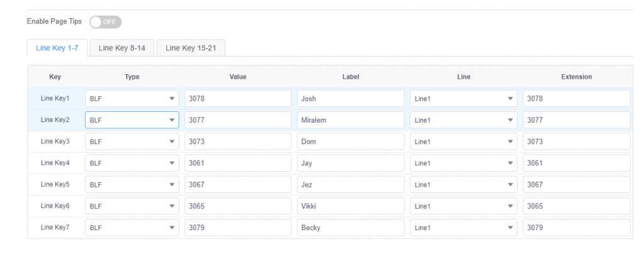Open Type dropdown for Line Key7
Image resolution: width=644 pixels, height=271 pixels.
[132, 227]
